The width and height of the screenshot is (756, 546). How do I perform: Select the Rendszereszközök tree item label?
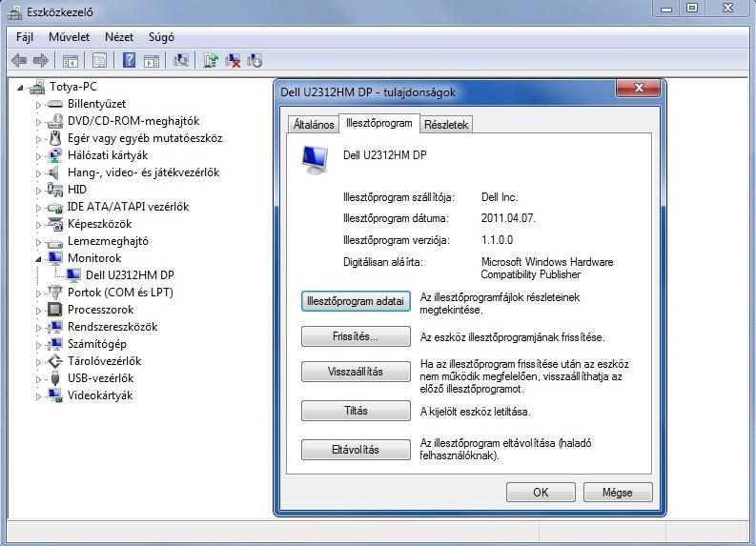112,327
